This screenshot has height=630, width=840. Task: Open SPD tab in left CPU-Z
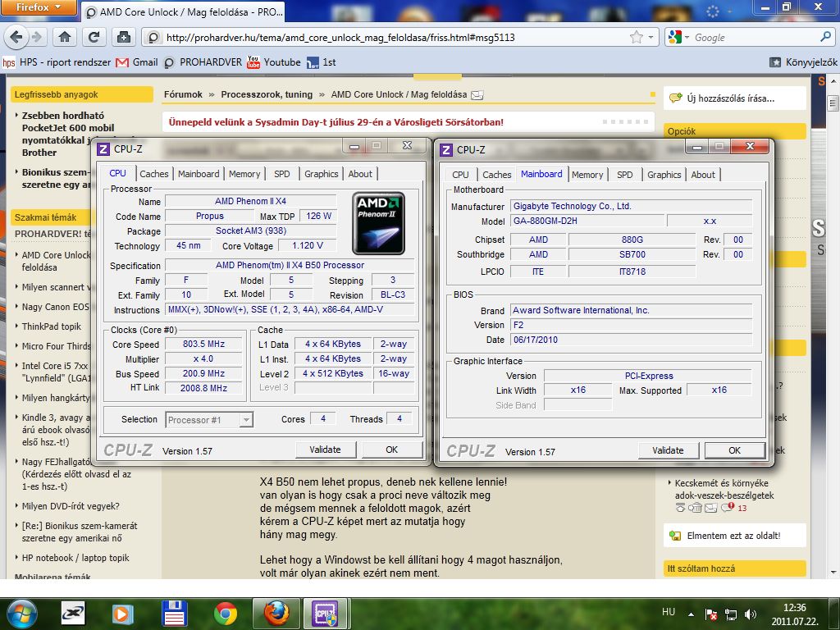point(282,174)
